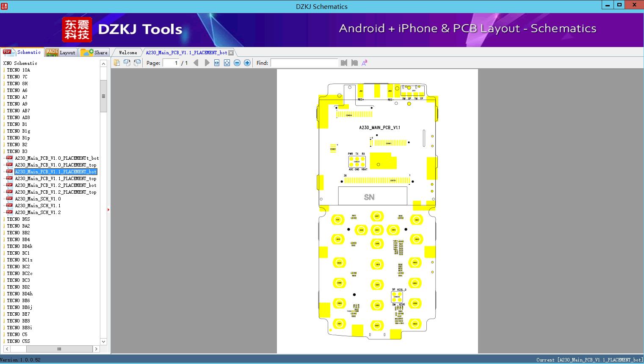Expand the TECNO 10A folder

(19, 70)
